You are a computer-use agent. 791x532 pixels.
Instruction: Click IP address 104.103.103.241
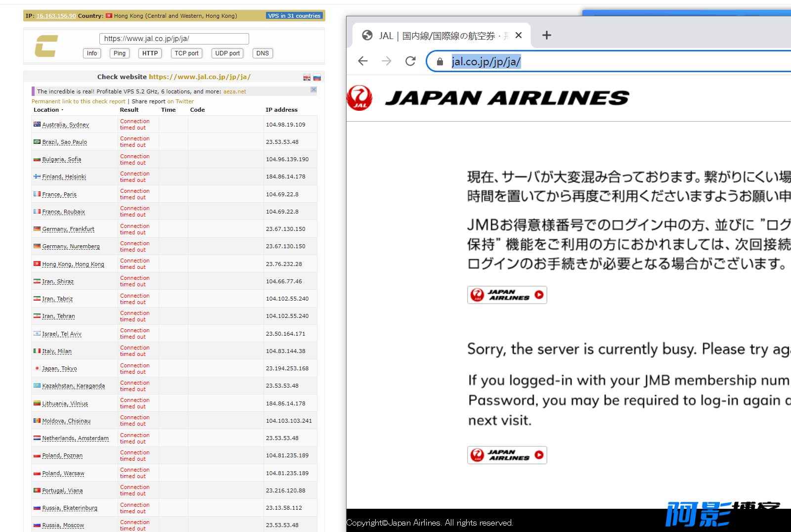tap(289, 421)
